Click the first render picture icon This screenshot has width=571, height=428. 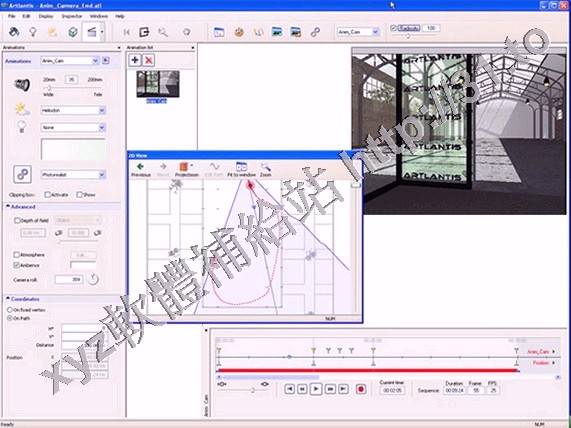(277, 32)
